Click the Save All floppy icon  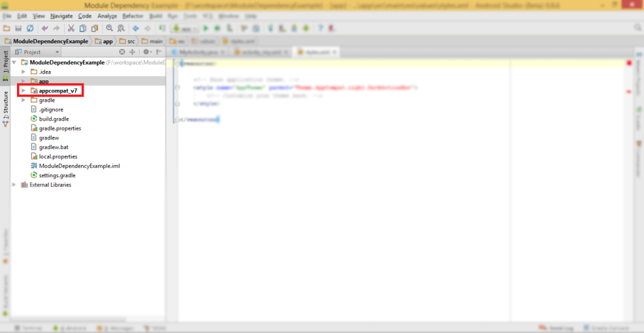point(18,28)
